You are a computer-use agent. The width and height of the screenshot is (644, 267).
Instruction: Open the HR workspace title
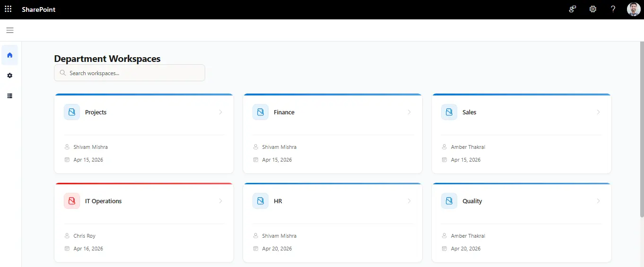(278, 201)
